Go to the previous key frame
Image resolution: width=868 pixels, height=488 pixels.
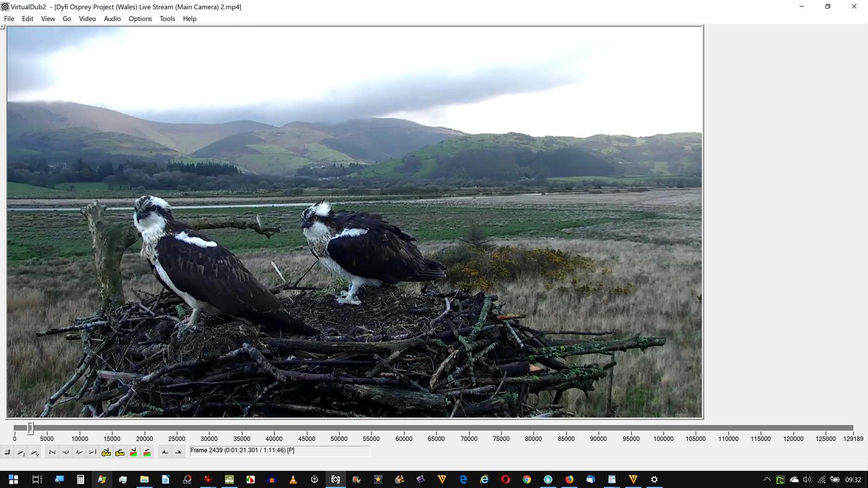106,452
